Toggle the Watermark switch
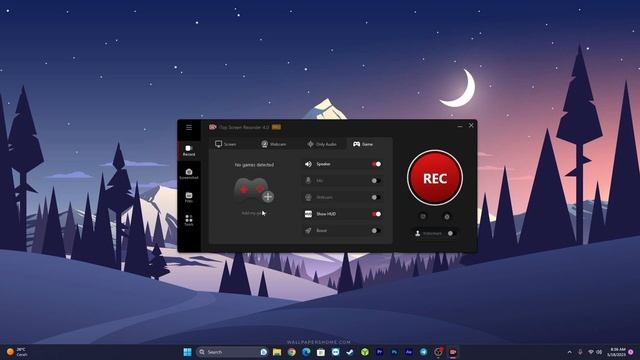This screenshot has width=640, height=360. [x=451, y=233]
